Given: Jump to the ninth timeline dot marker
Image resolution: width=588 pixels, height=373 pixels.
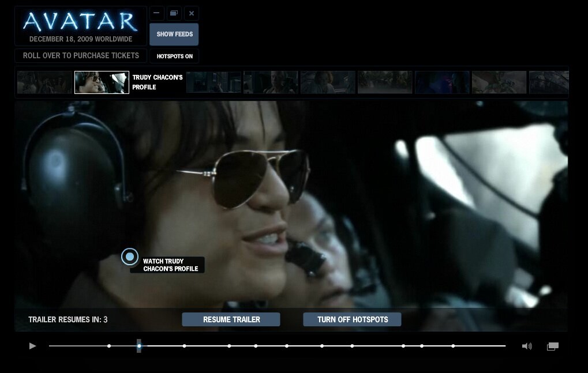Looking at the screenshot, I should point(403,346).
